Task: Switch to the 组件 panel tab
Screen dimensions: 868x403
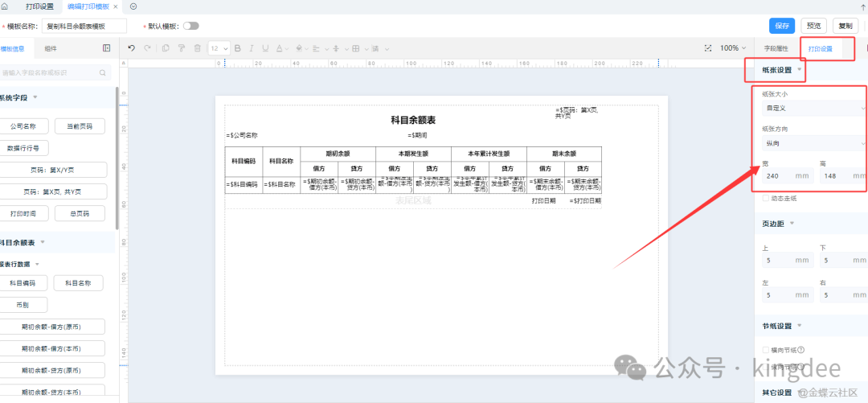Action: pyautogui.click(x=51, y=49)
